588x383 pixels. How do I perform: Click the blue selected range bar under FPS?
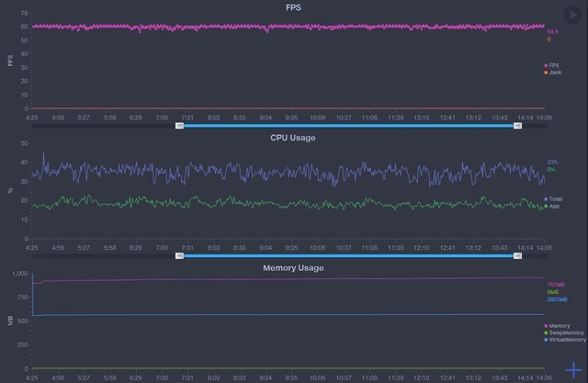pyautogui.click(x=349, y=126)
